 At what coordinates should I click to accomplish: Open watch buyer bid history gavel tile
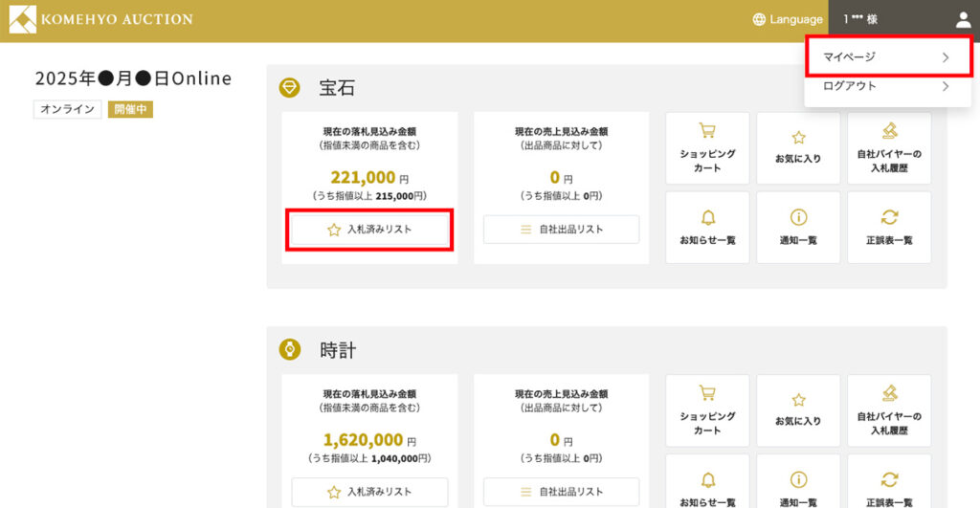(889, 409)
